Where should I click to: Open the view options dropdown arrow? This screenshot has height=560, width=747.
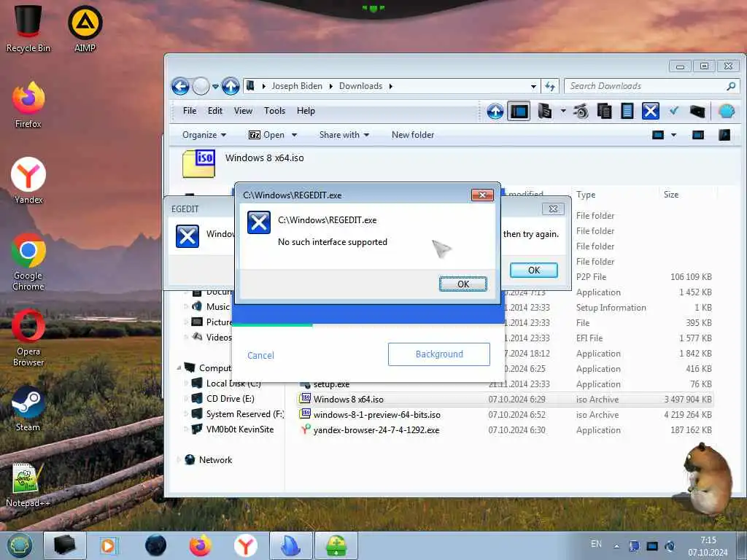coord(673,135)
